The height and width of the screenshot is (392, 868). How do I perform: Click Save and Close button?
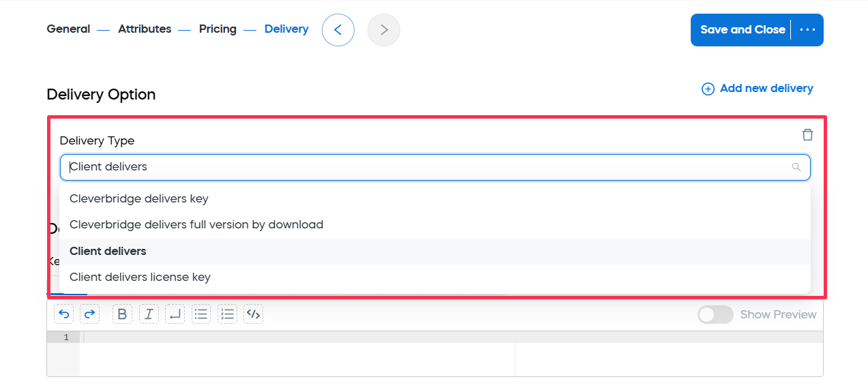tap(743, 30)
